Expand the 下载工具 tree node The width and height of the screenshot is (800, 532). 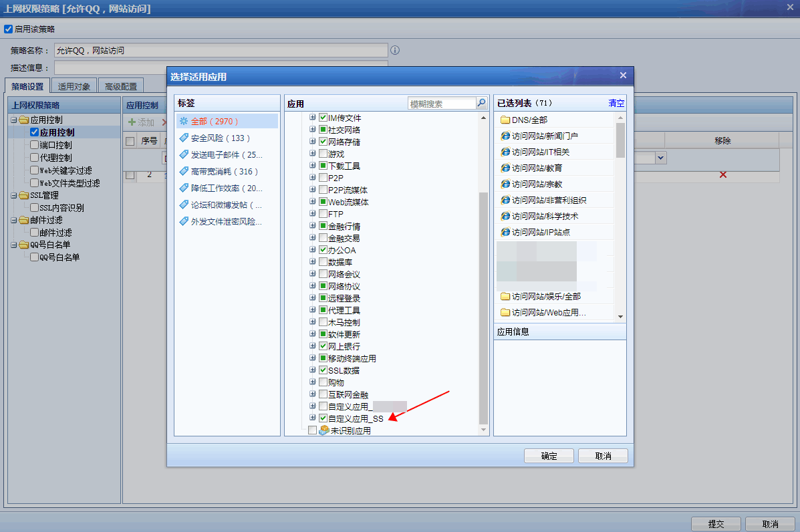(312, 166)
